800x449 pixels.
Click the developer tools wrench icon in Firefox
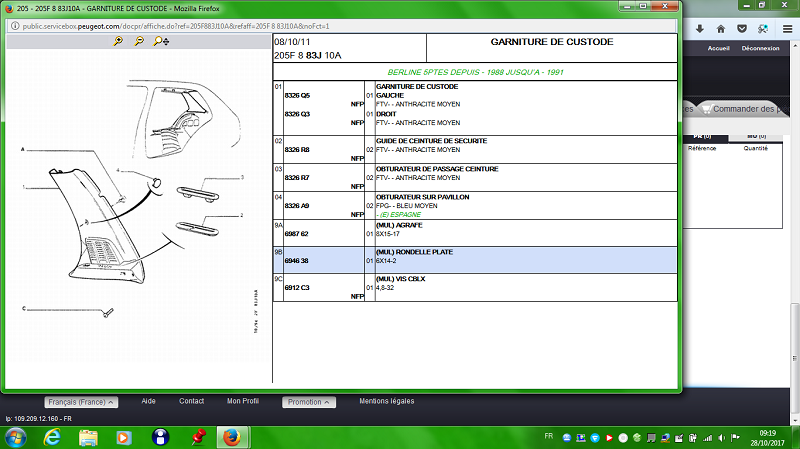[763, 29]
